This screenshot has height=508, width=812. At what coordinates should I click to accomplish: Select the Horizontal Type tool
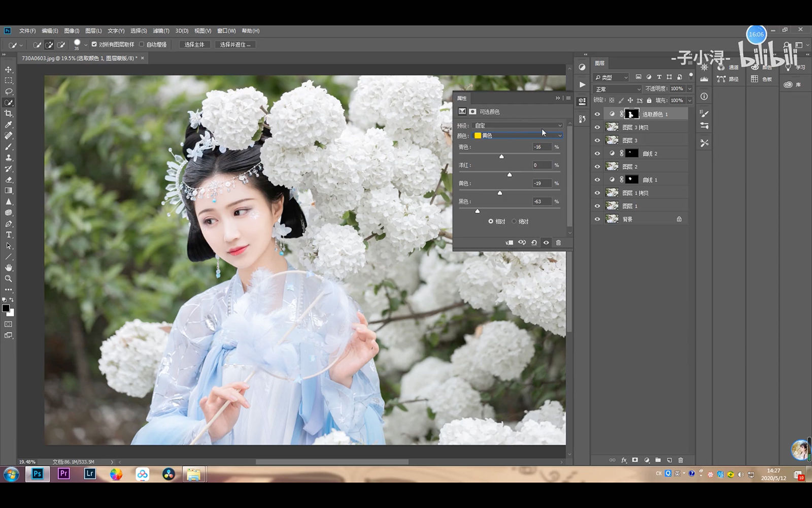click(9, 235)
